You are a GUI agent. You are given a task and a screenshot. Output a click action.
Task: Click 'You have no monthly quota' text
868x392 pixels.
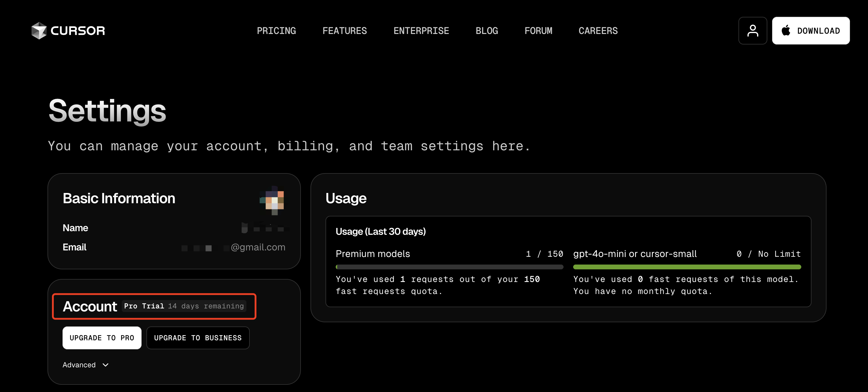[643, 291]
